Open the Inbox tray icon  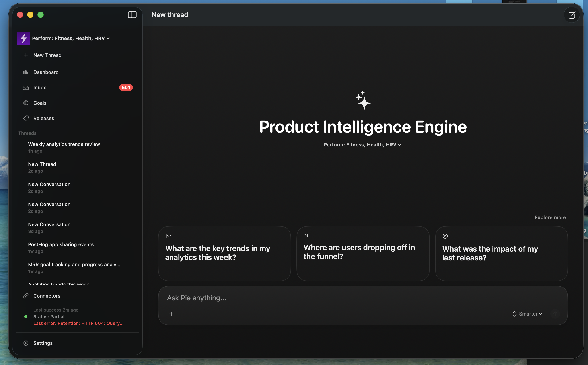click(x=26, y=88)
